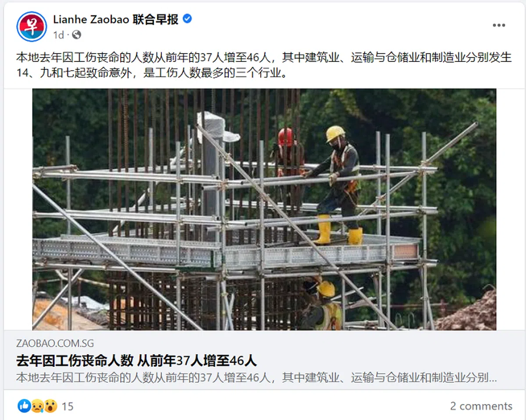526x420 pixels.
Task: Click the post caption text starting 本地去年因工伤
Action: pos(264,65)
